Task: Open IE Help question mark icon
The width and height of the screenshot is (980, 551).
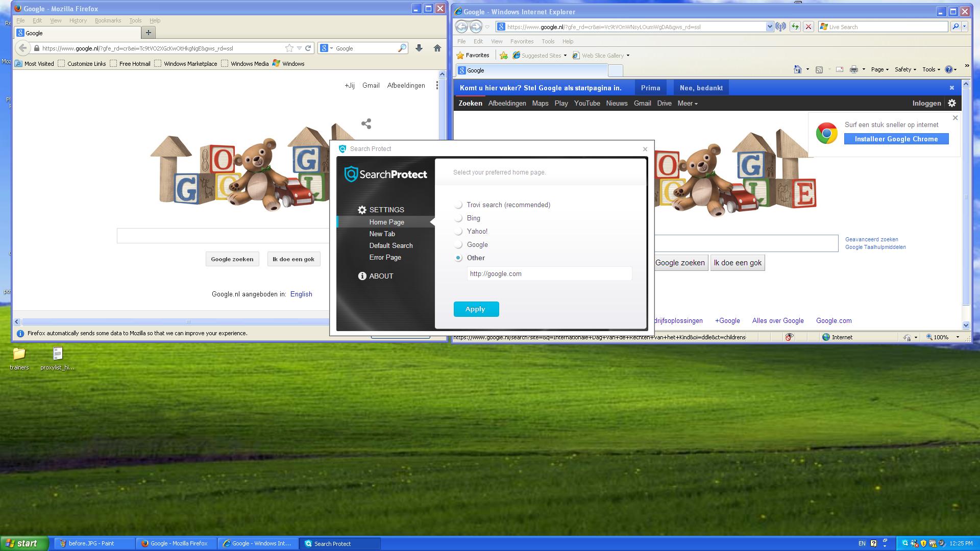Action: point(949,69)
